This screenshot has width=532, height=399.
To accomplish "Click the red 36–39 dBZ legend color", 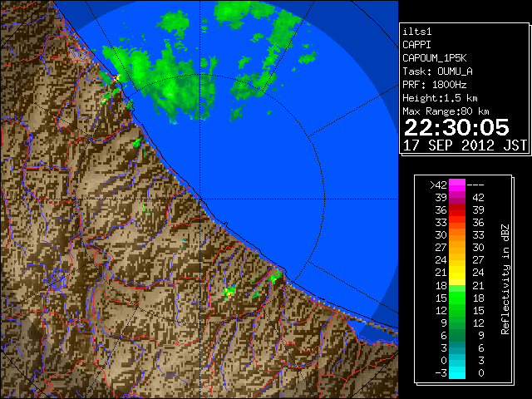I will click(x=457, y=210).
